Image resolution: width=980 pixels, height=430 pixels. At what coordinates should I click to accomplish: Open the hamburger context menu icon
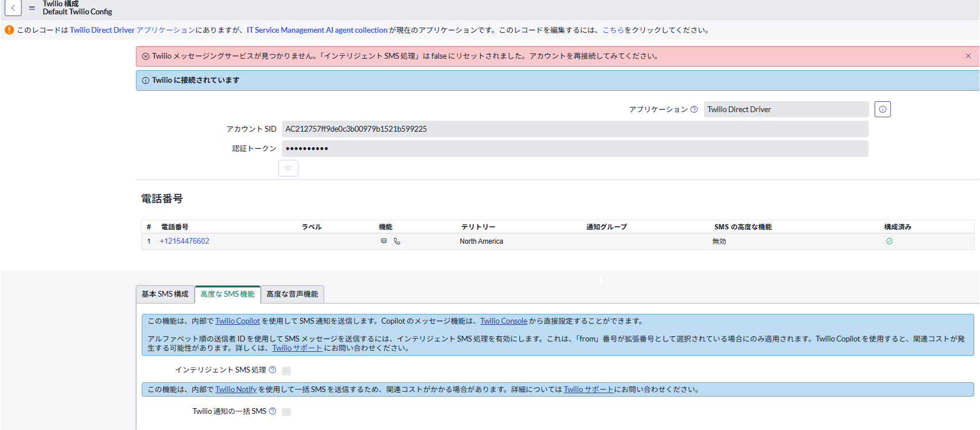tap(32, 8)
